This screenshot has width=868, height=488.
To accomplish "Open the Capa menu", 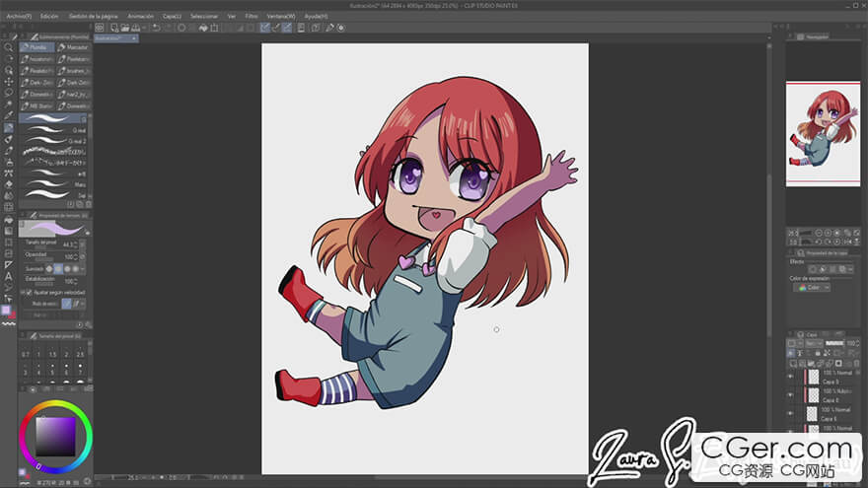I will point(172,17).
